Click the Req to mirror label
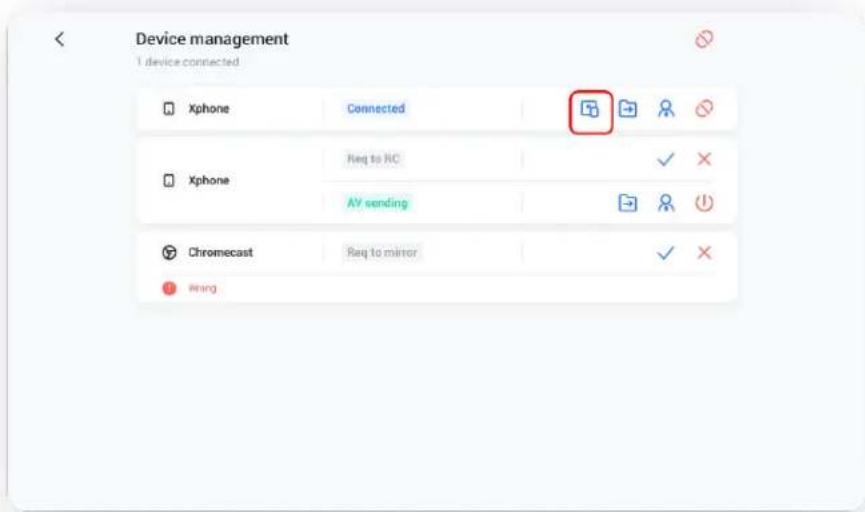 (x=382, y=253)
